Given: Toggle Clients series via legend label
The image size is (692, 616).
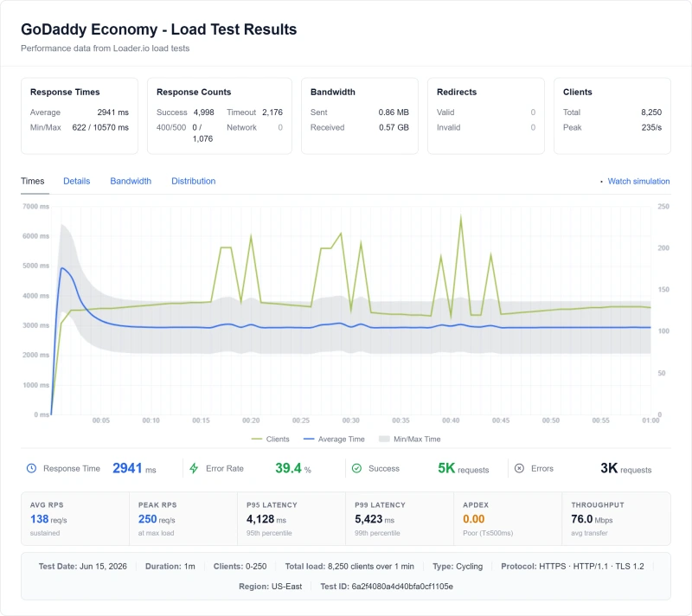Looking at the screenshot, I should coord(278,439).
